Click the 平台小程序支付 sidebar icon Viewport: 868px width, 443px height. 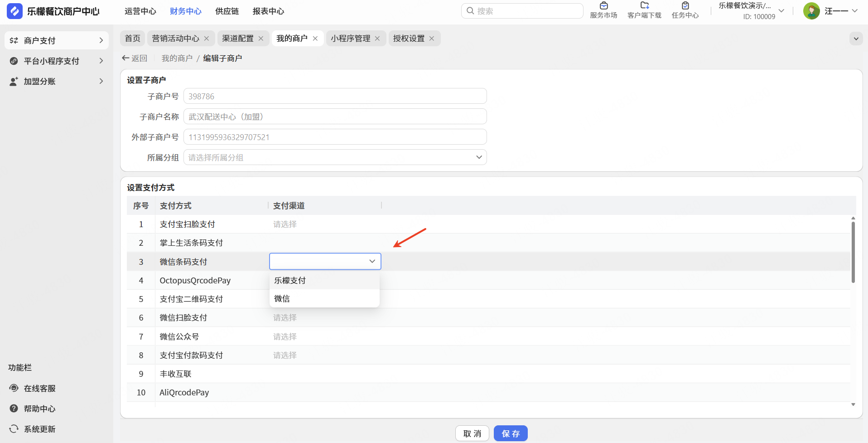click(x=14, y=61)
